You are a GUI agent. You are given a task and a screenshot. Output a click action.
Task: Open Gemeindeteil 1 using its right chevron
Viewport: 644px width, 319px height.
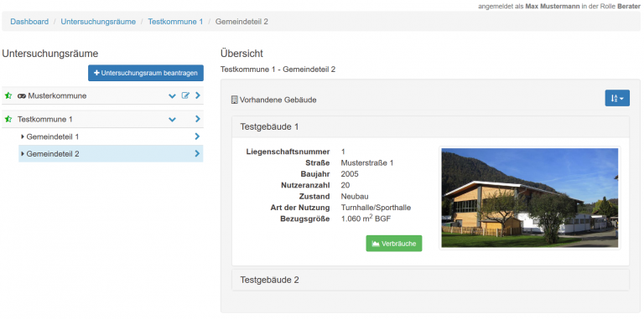click(x=198, y=136)
